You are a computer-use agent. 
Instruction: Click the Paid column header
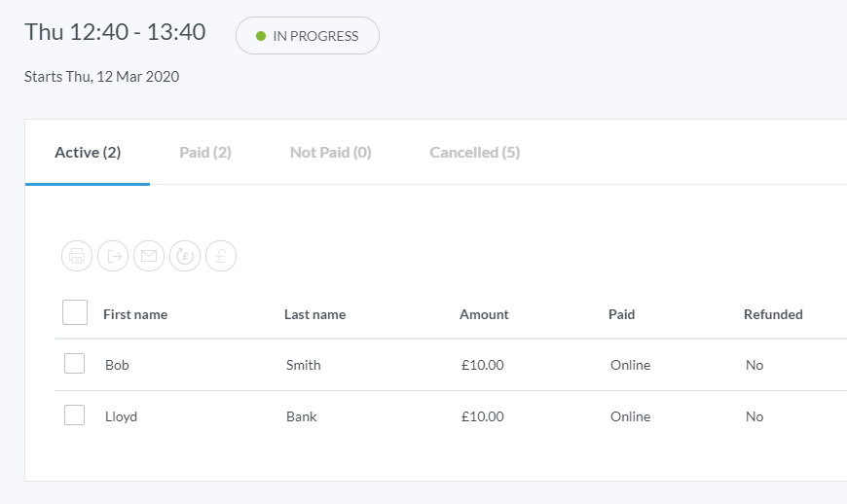coord(622,314)
